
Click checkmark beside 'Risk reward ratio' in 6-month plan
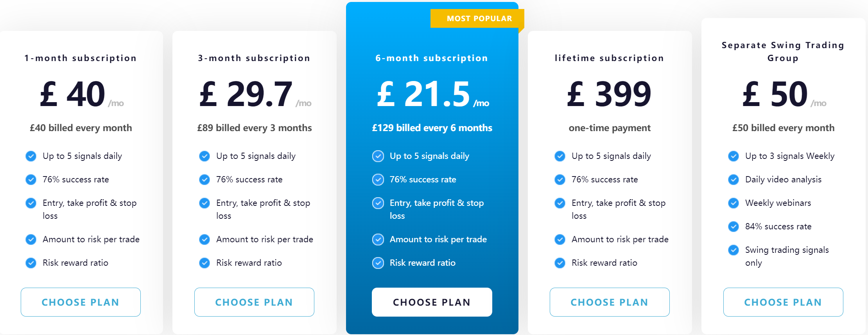point(378,263)
